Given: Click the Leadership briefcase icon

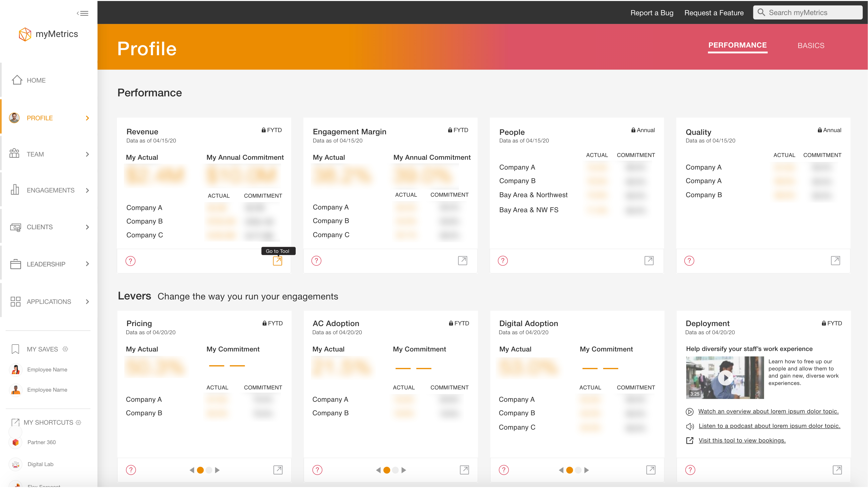Looking at the screenshot, I should click(16, 264).
